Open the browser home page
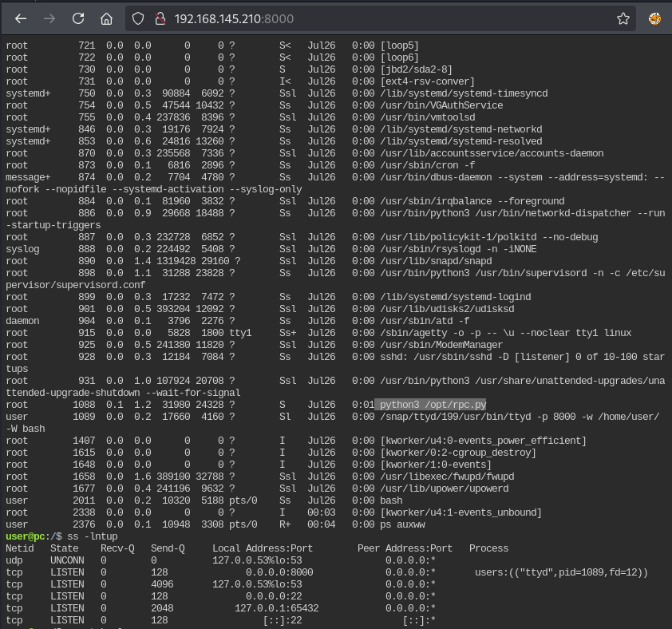Viewport: 672px width, 629px height. pyautogui.click(x=106, y=18)
